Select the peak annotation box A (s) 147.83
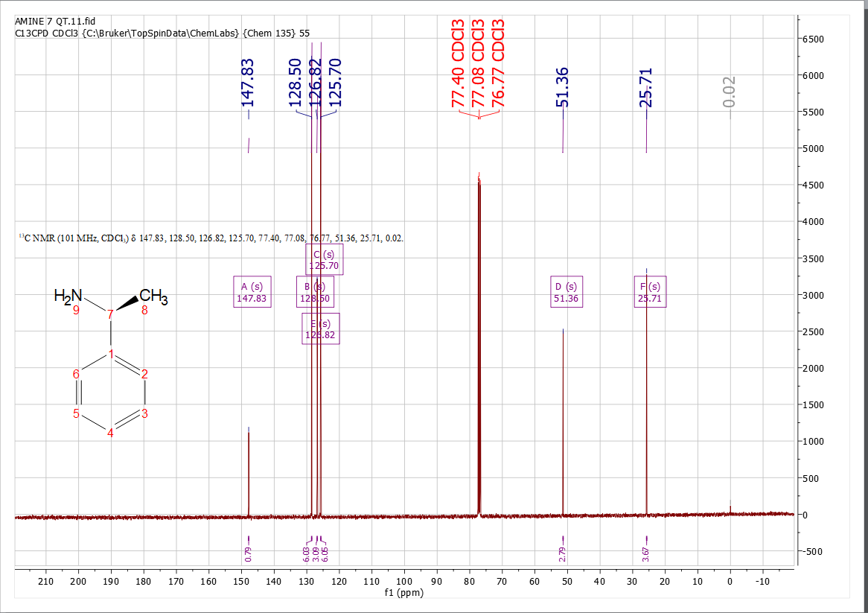The height and width of the screenshot is (613, 868). click(x=252, y=292)
